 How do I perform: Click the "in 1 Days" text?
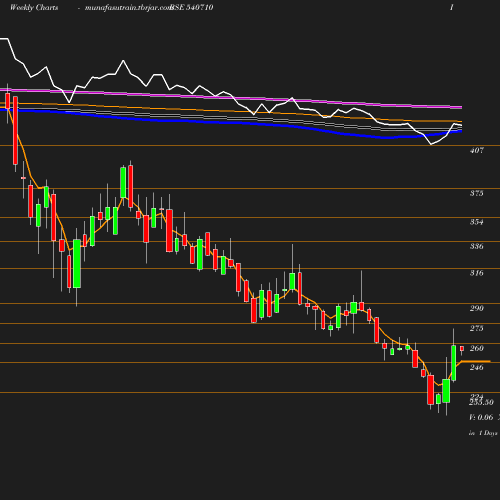483,433
